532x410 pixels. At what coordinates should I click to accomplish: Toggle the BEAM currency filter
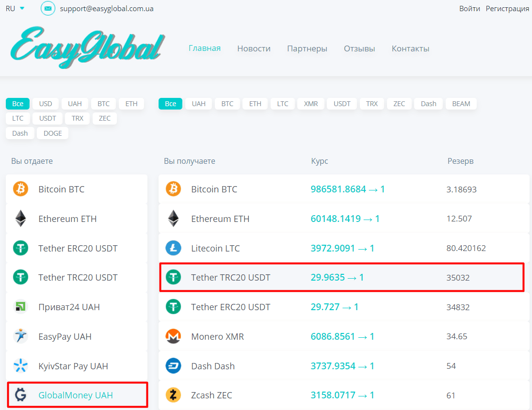pyautogui.click(x=461, y=103)
